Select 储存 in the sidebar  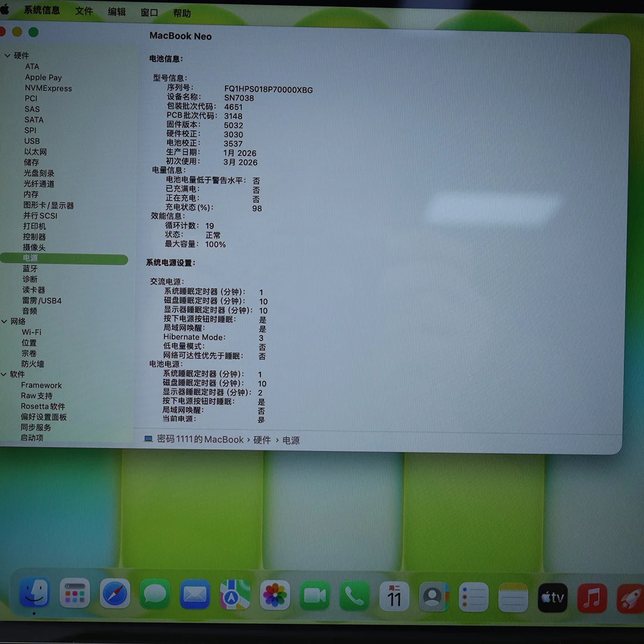click(31, 162)
